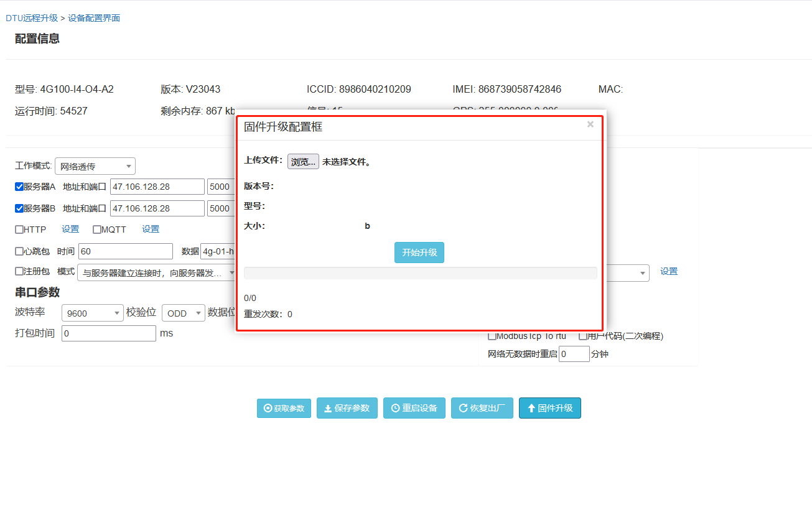Open the 校验位 ODD dropdown

pos(183,313)
